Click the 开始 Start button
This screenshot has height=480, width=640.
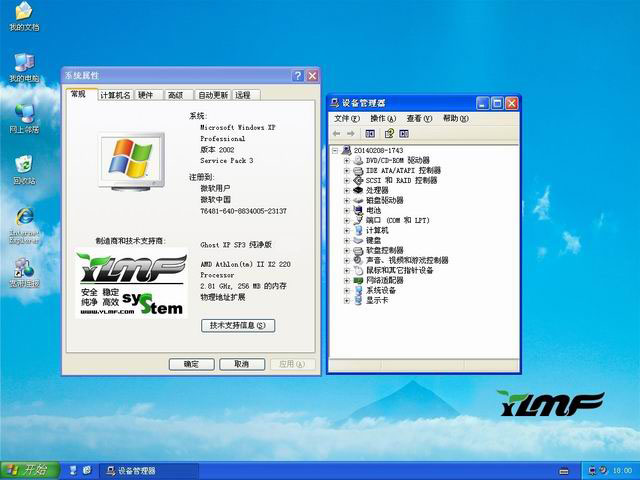tap(30, 470)
